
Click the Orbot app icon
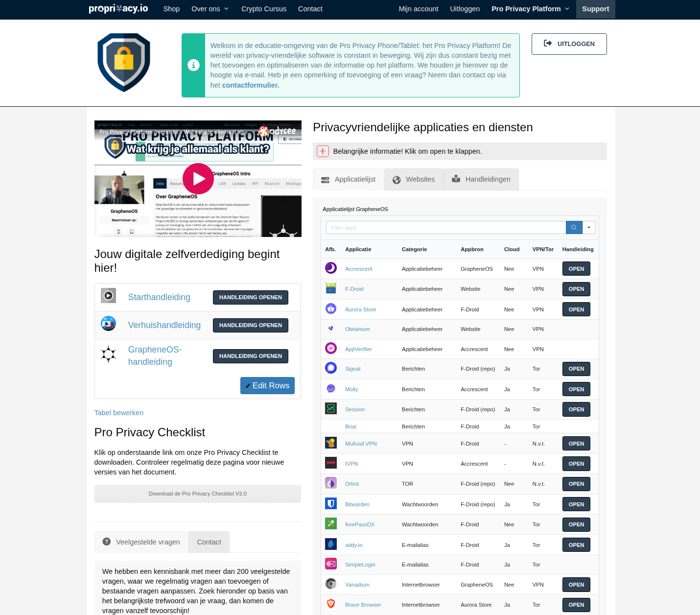click(331, 483)
